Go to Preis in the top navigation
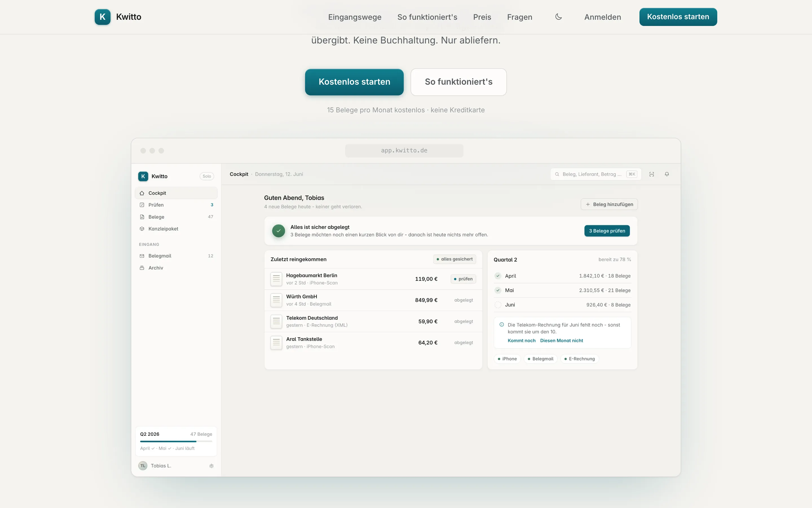812x508 pixels. 482,17
